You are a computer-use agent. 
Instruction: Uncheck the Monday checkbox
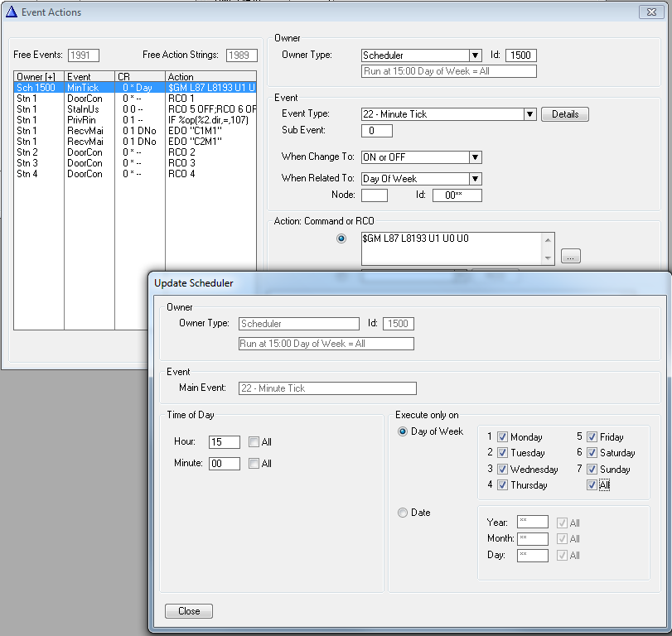[502, 437]
